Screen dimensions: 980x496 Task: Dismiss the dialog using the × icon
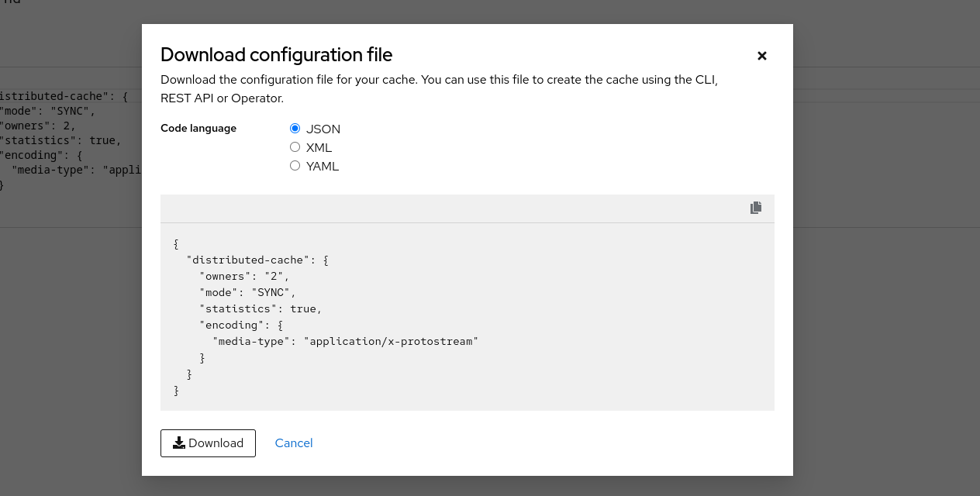point(761,55)
